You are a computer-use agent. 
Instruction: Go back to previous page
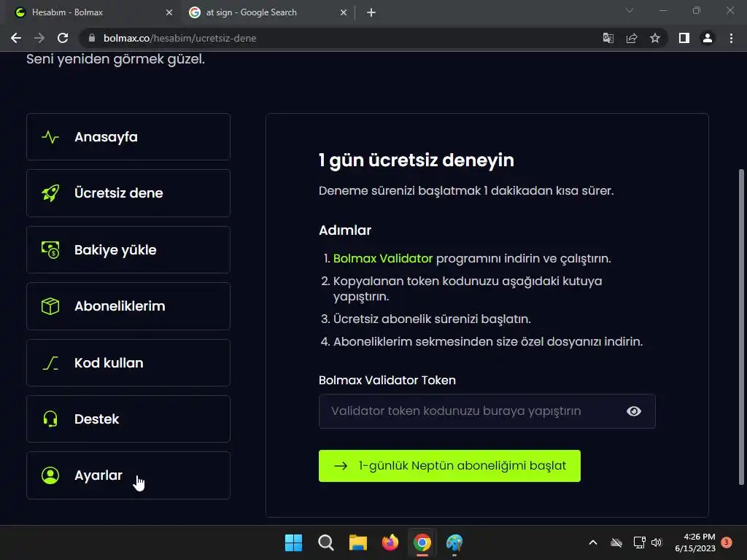click(x=16, y=38)
